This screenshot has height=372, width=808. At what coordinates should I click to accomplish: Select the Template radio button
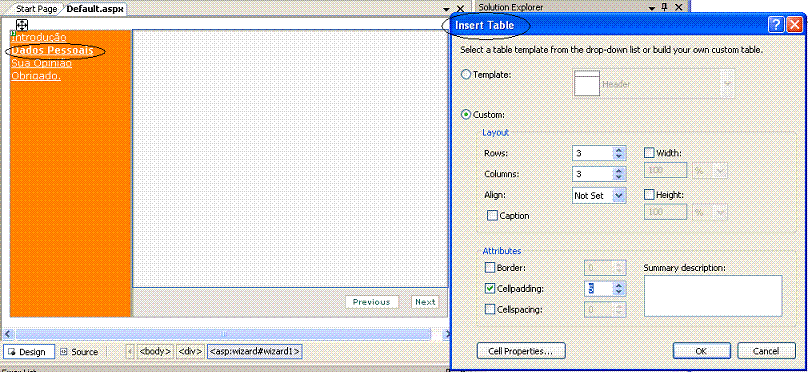[x=465, y=75]
